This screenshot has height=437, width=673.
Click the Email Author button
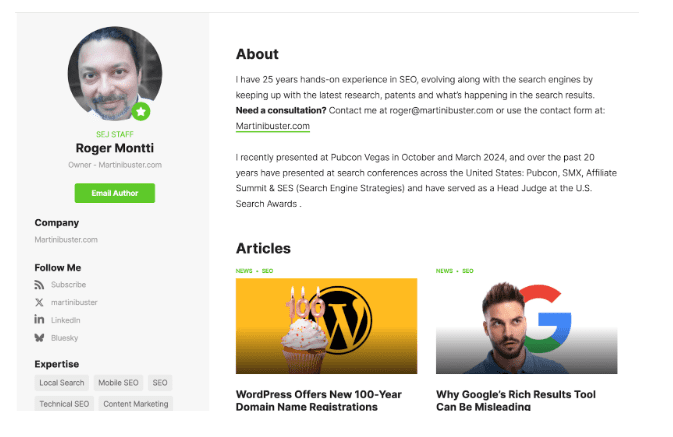click(x=115, y=193)
